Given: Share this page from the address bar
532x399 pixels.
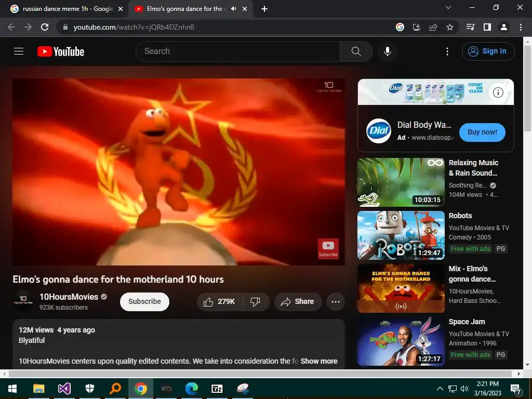Looking at the screenshot, I should tap(433, 27).
